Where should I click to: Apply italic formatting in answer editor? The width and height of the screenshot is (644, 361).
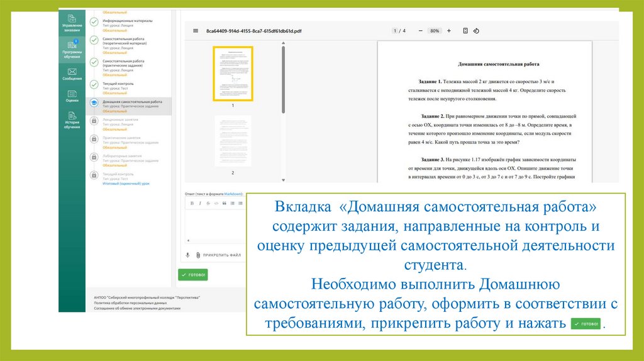pyautogui.click(x=199, y=203)
